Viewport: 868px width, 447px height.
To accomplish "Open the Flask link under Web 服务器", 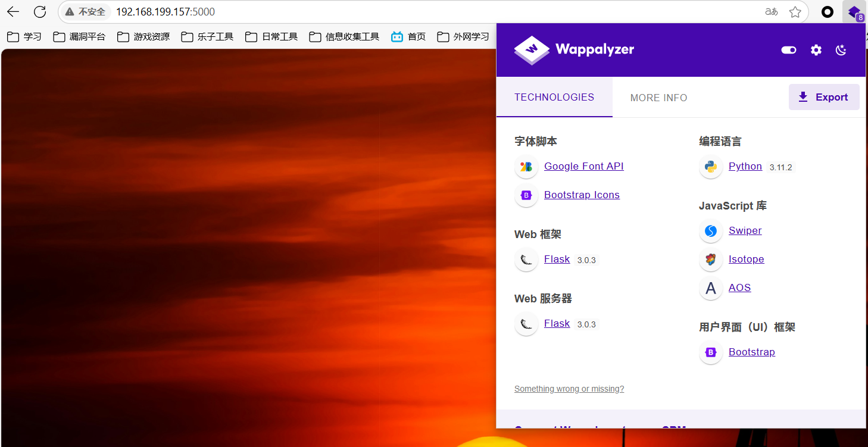I will click(x=557, y=324).
